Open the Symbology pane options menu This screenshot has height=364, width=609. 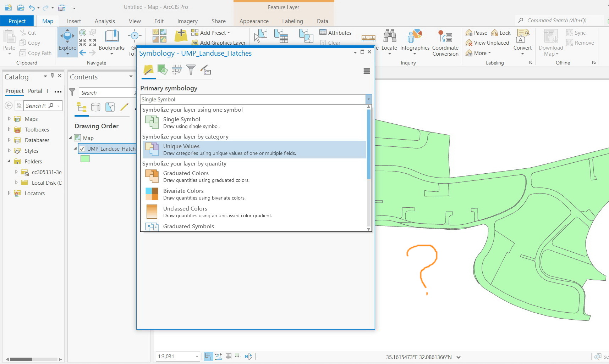click(x=367, y=71)
